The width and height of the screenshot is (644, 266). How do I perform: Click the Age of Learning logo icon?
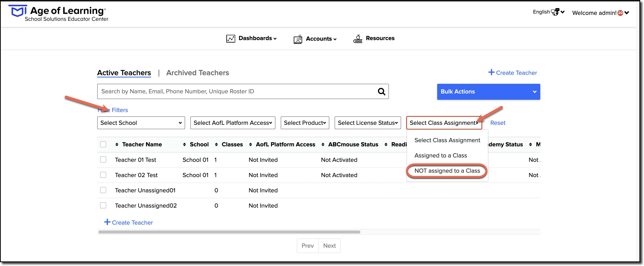coord(18,11)
